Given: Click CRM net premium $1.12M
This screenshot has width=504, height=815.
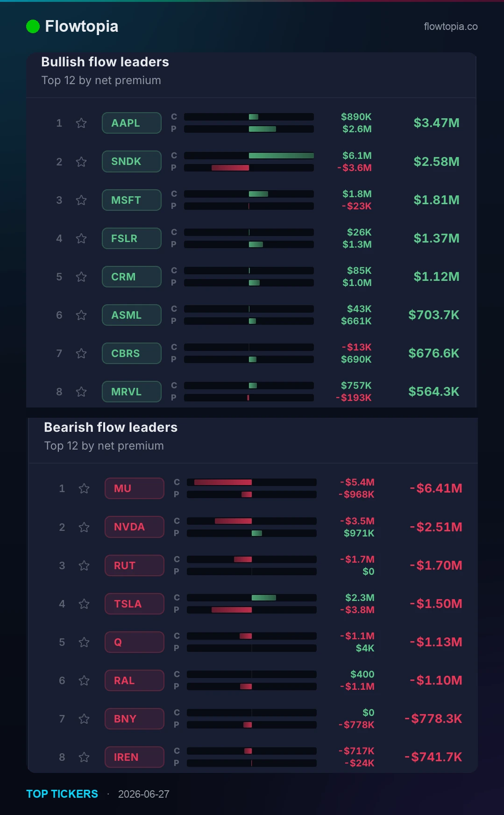Looking at the screenshot, I should pos(436,277).
